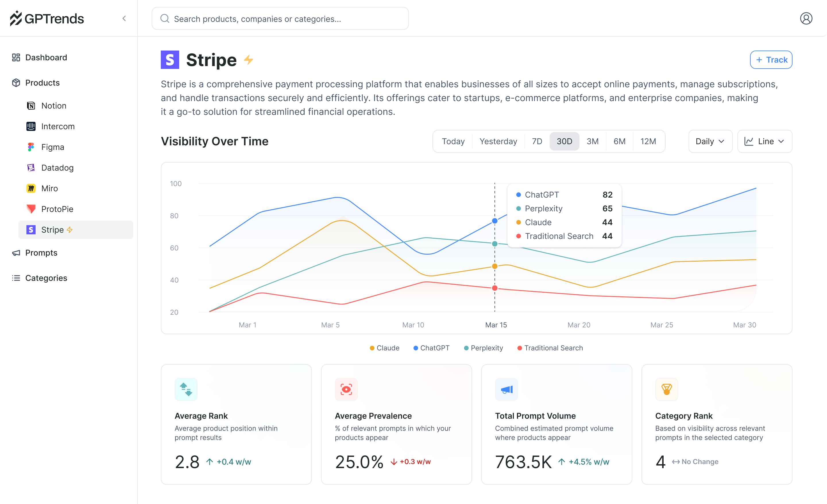This screenshot has height=504, width=827.
Task: Focus the search products input field
Action: pos(280,18)
